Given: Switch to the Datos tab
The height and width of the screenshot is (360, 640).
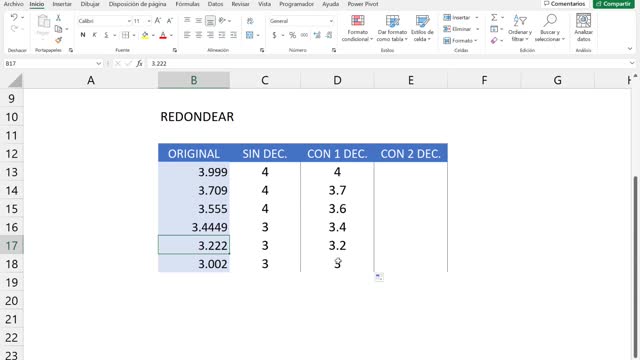Looking at the screenshot, I should point(215,4).
